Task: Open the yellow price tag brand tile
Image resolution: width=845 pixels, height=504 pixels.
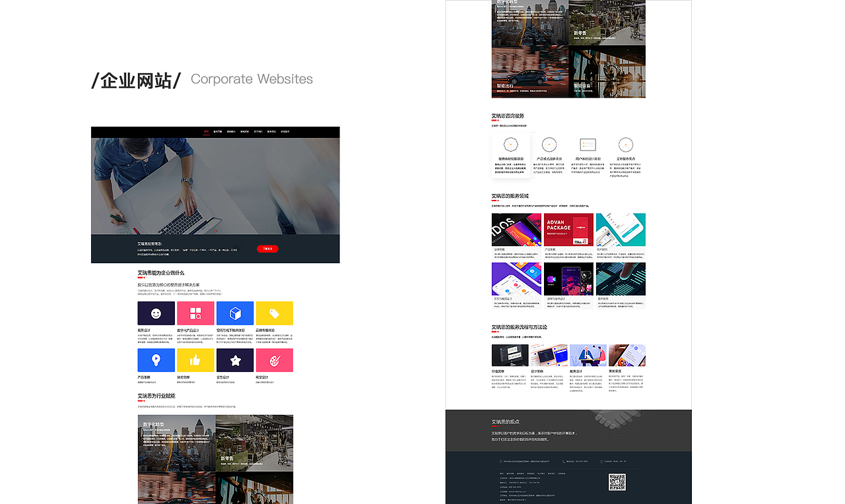Action: pos(275,313)
